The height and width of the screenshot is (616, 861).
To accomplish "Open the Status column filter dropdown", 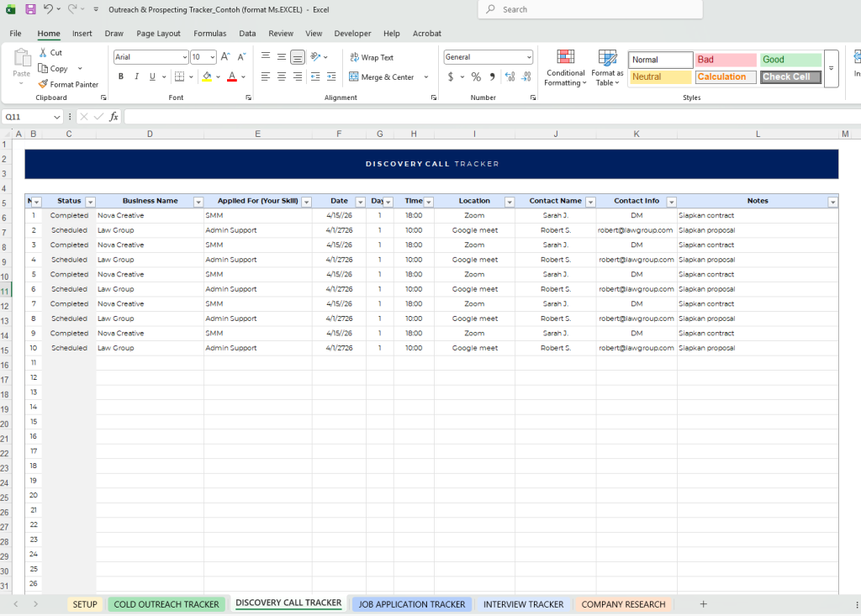I will 91,202.
